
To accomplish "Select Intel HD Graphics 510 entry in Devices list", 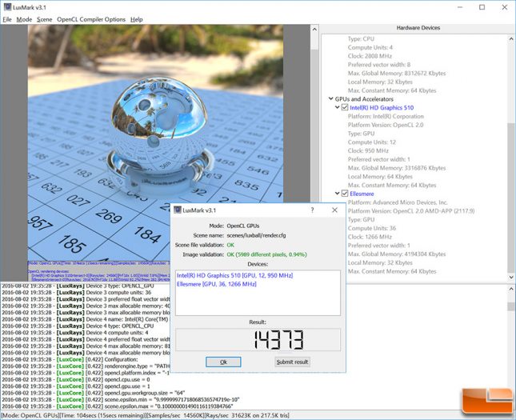I will point(234,275).
